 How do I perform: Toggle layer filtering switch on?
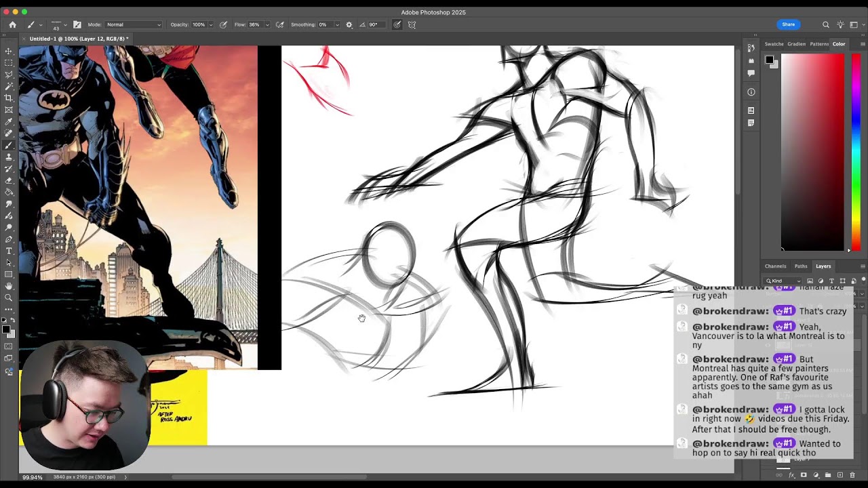point(863,280)
